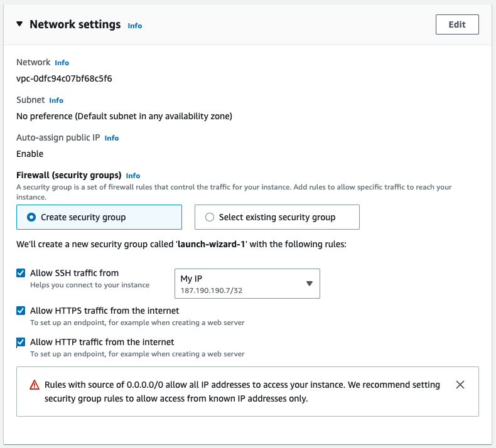Open Firewall security groups Info link

click(132, 176)
